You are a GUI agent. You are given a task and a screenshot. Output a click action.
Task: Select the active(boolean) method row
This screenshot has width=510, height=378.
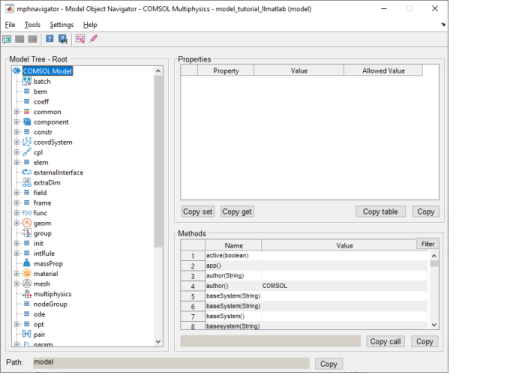coord(304,255)
